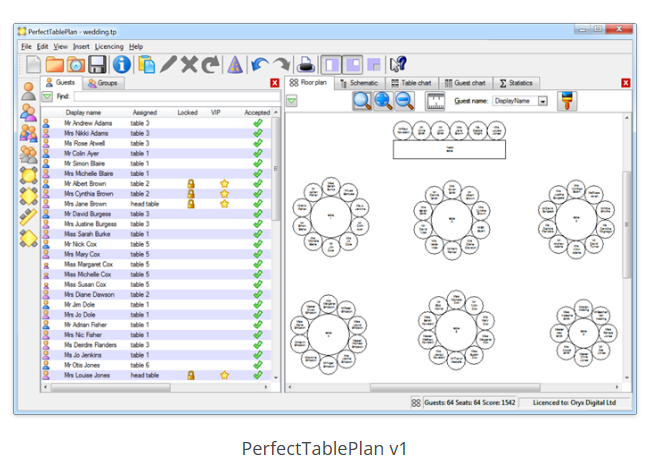
Task: Click the What's This help cursor icon
Action: 398,65
